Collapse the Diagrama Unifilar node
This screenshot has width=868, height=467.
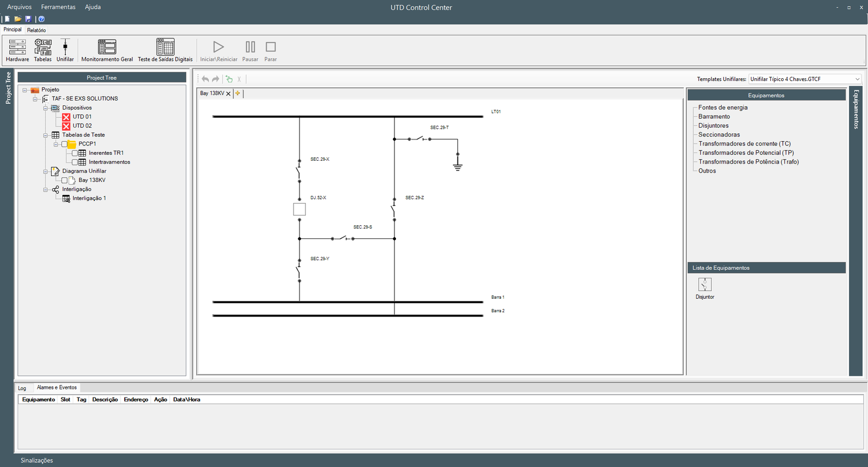click(46, 172)
